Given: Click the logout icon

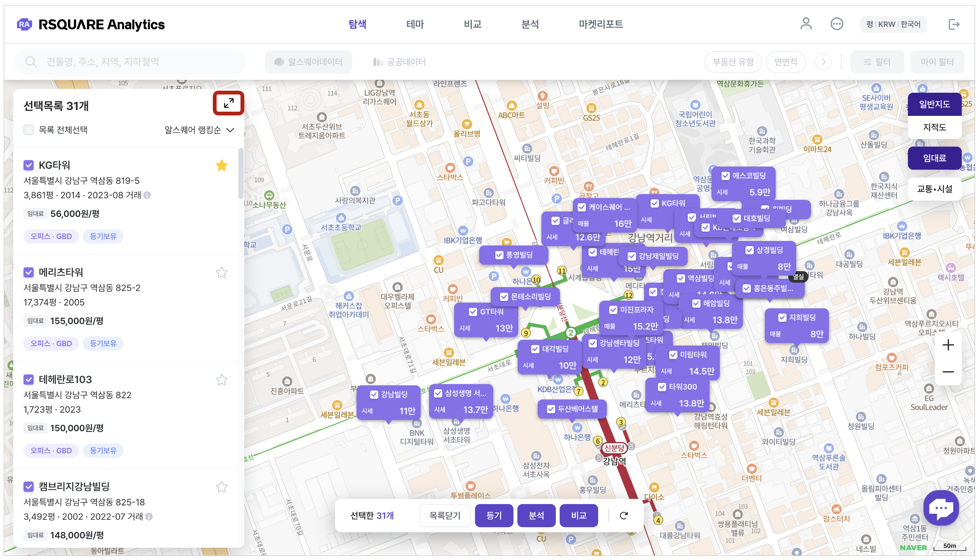Looking at the screenshot, I should [954, 24].
